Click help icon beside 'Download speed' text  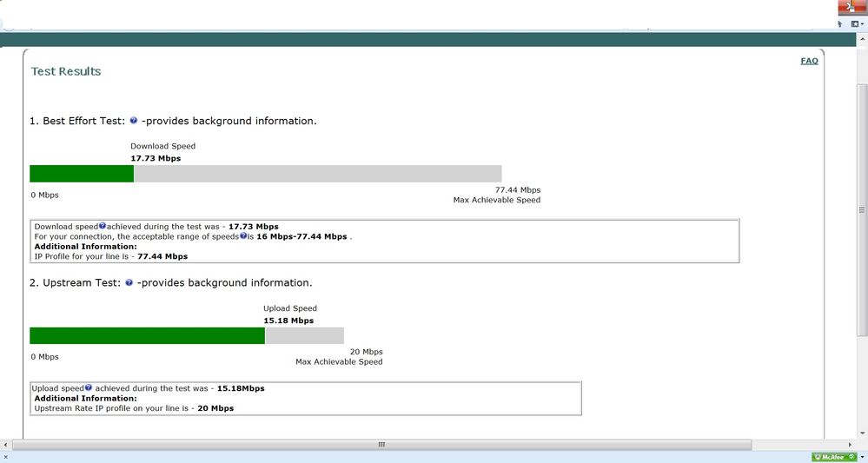(x=103, y=226)
